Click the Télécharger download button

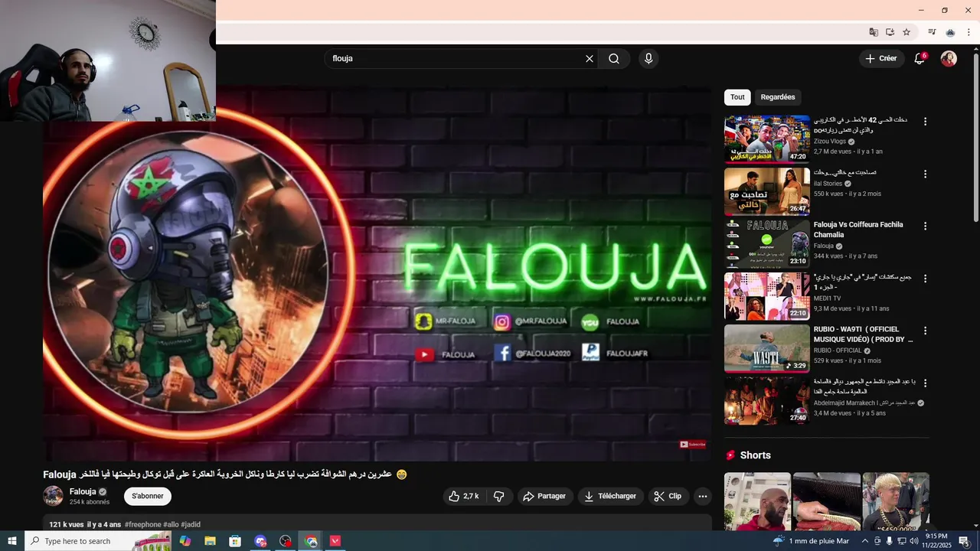tap(611, 497)
